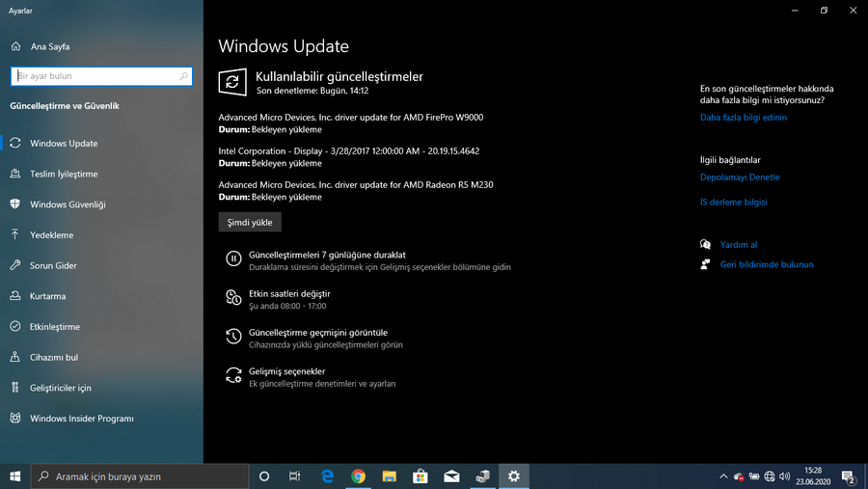Click AMD FirePro W9000 driver update text
This screenshot has width=868, height=489.
(x=350, y=118)
